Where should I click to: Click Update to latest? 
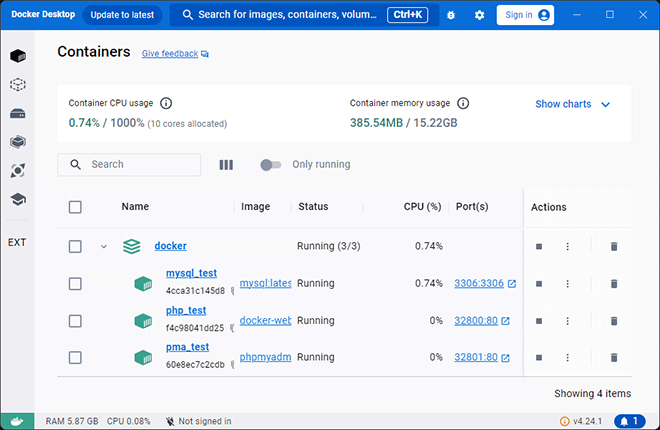122,15
